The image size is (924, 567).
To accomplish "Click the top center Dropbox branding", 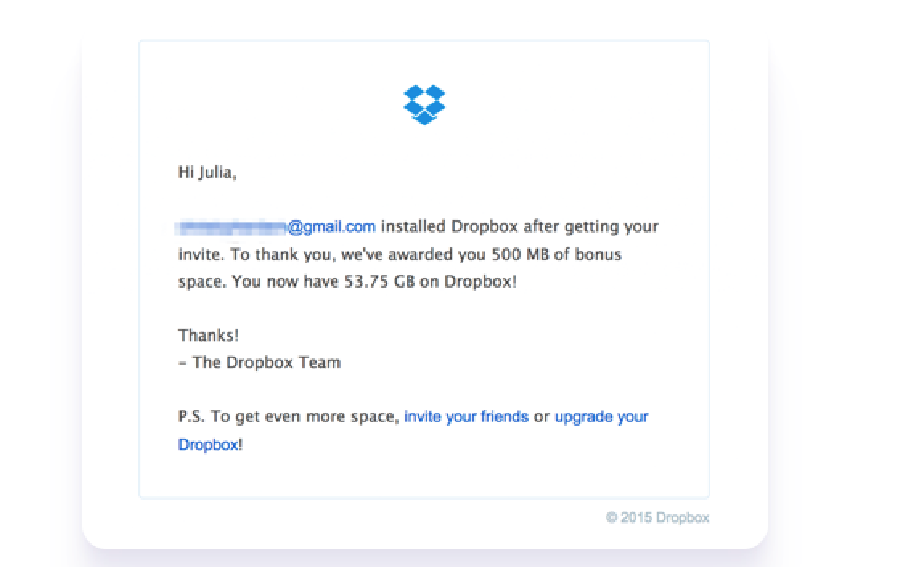I will [423, 104].
